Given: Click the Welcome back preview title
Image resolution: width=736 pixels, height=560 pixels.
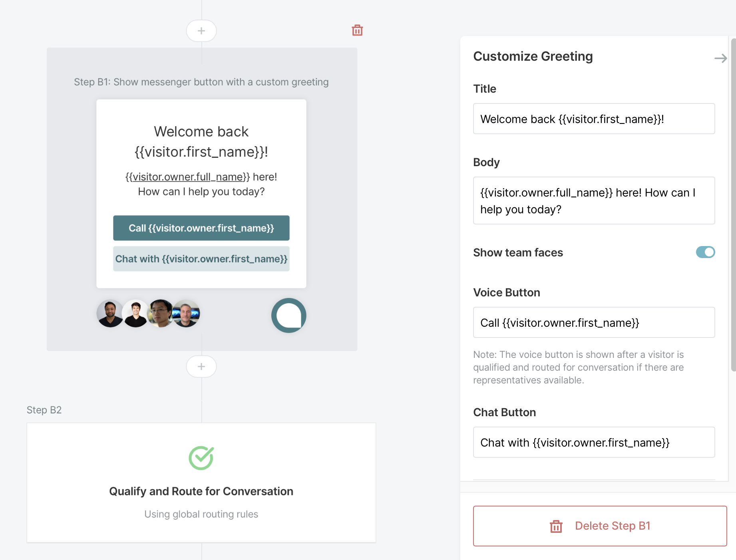Looking at the screenshot, I should (x=201, y=141).
